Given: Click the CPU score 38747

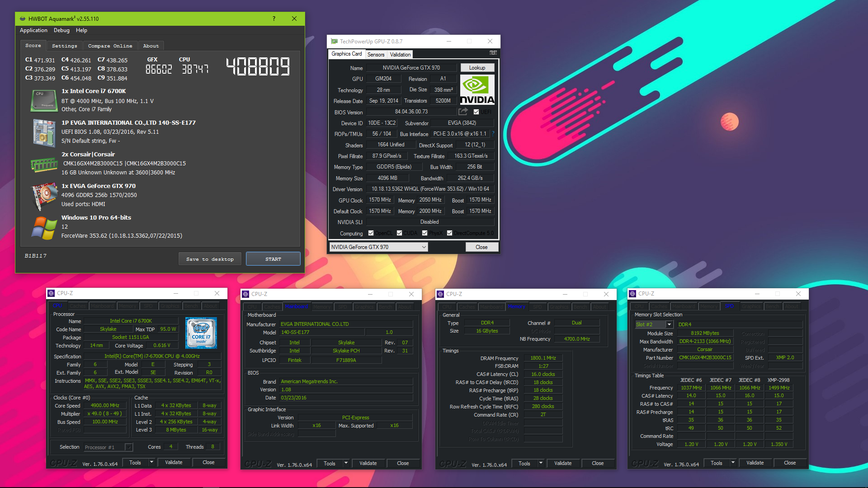Looking at the screenshot, I should click(195, 69).
